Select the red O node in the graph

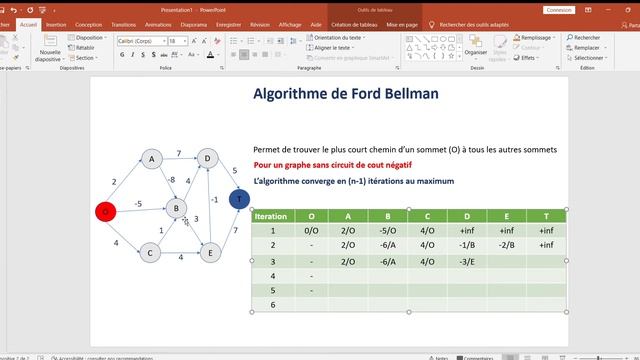click(105, 212)
